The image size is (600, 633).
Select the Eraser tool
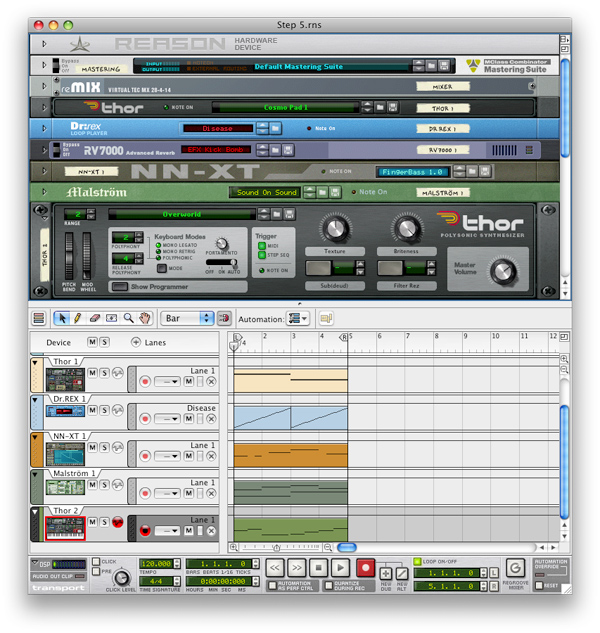(94, 319)
